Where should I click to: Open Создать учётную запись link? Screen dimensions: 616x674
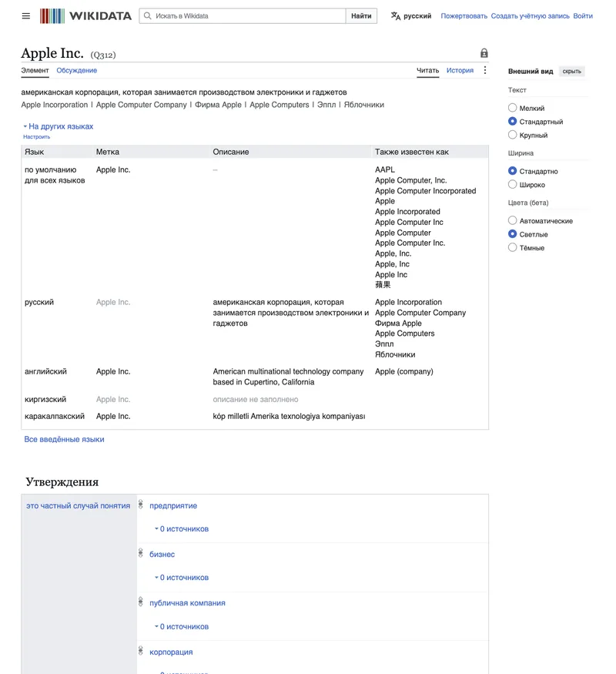pos(530,16)
